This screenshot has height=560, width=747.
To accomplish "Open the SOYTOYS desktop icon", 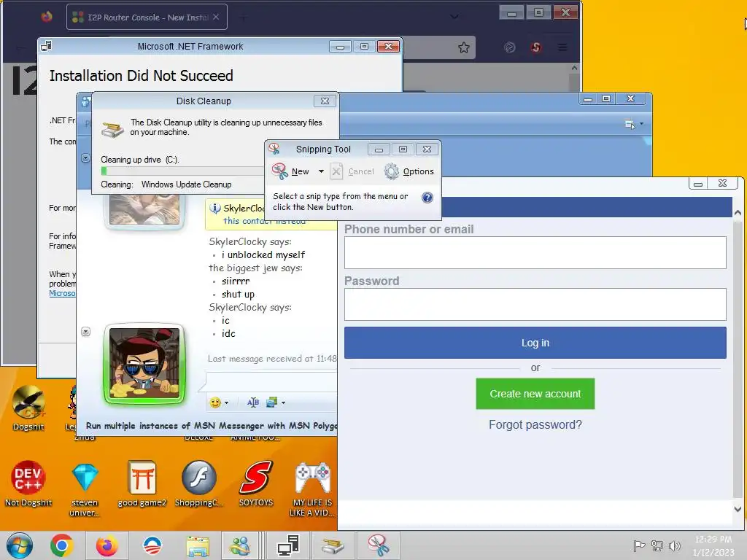I will point(256,483).
